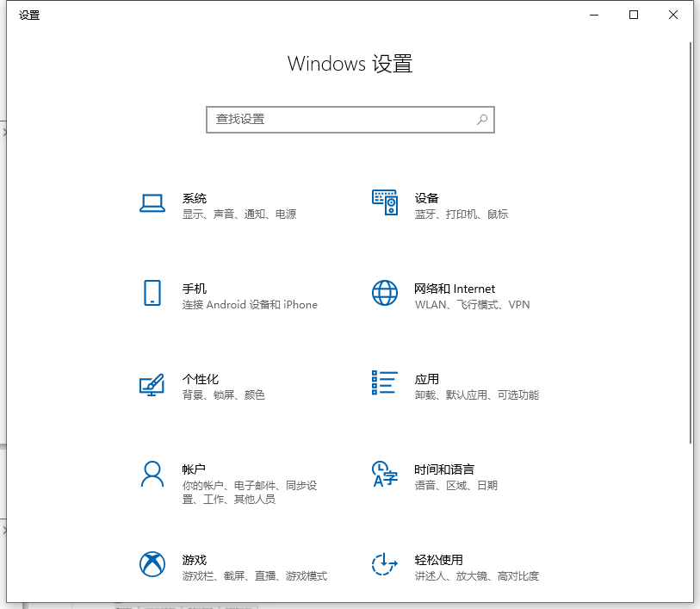Click text 语音、区域、日期
The height and width of the screenshot is (609, 700).
(x=456, y=485)
